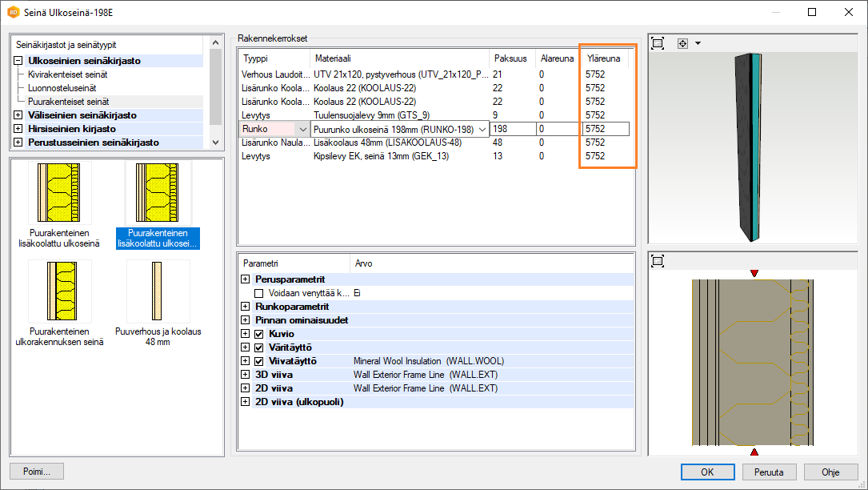
Task: Select Luonnosteluseinät tree item
Action: (62, 88)
